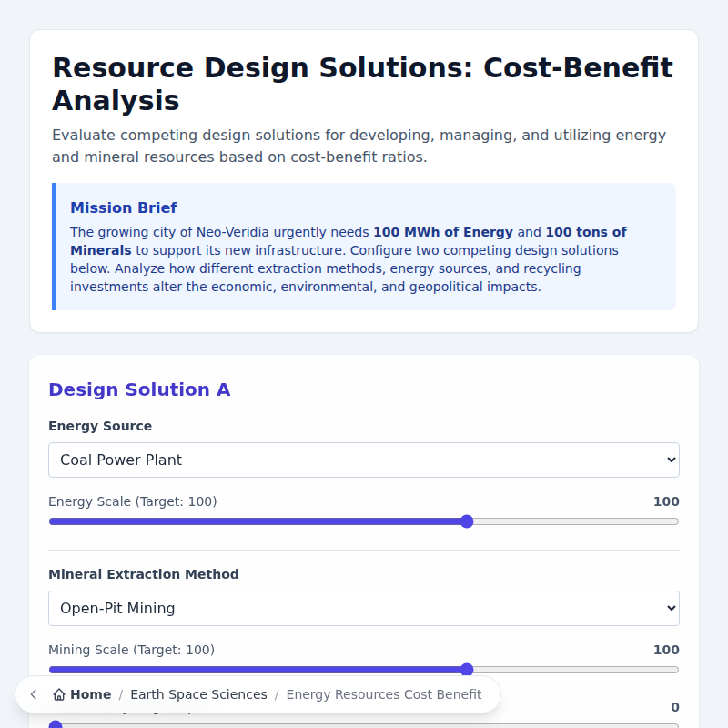The width and height of the screenshot is (728, 728).
Task: Open the Energy Source dropdown
Action: (x=363, y=460)
